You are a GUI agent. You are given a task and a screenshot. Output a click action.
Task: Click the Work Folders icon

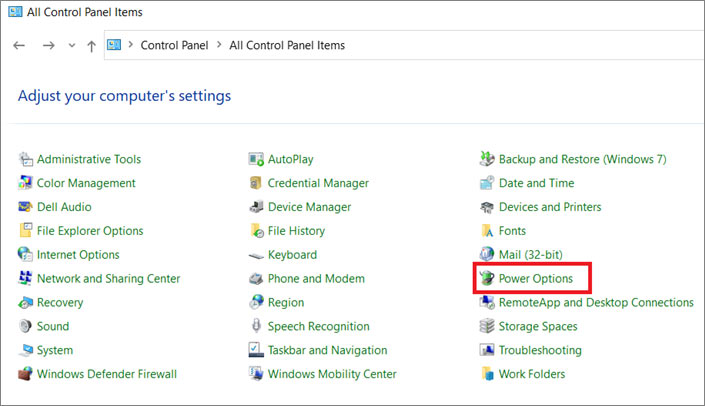tap(487, 374)
